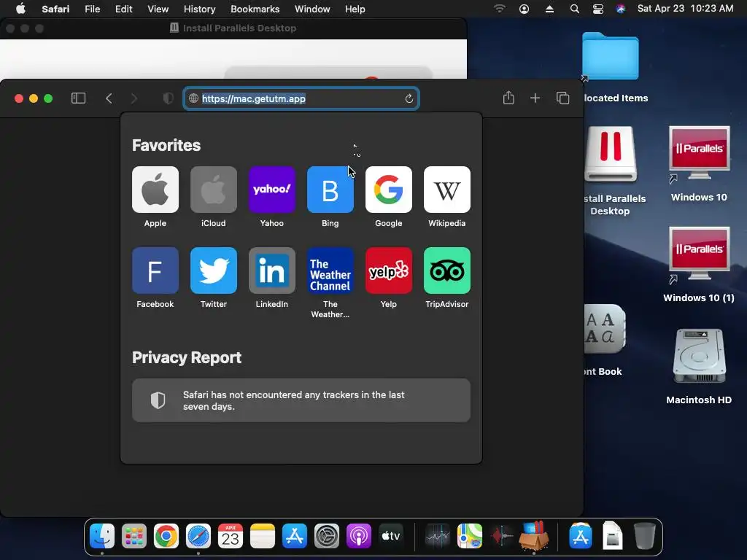Screen dimensions: 747x560
Task: Open Notes from the Dock
Action: click(263, 536)
